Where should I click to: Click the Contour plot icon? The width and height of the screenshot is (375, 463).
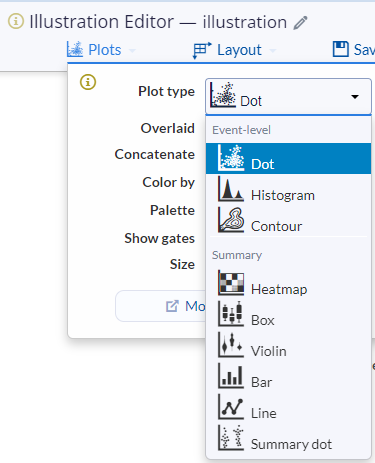click(231, 220)
